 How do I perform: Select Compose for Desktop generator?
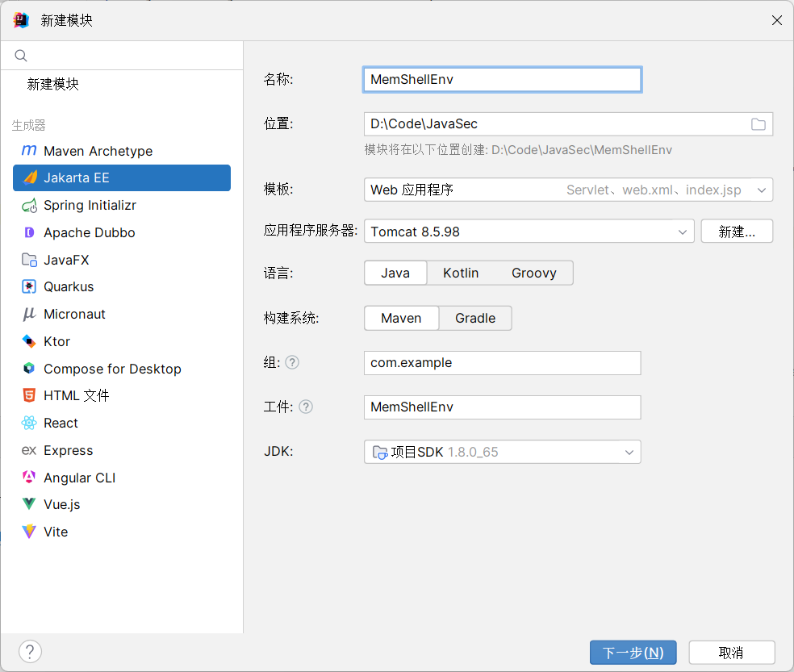point(122,369)
